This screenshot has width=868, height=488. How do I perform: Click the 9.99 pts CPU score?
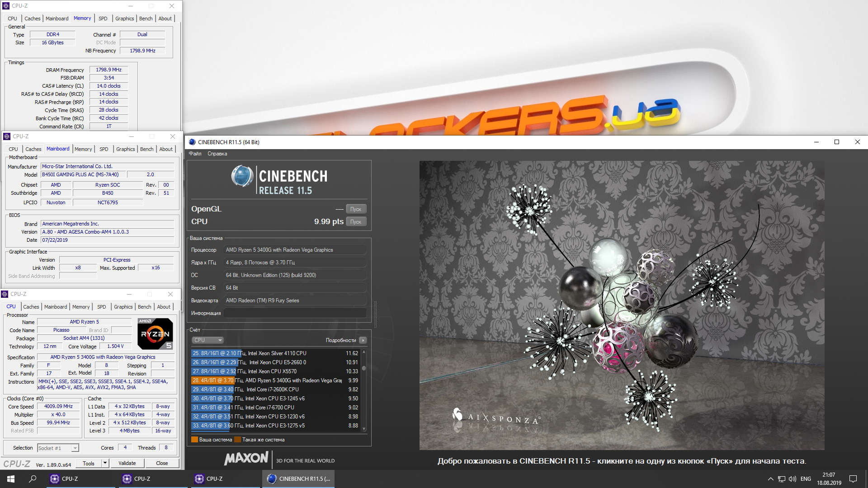[329, 221]
